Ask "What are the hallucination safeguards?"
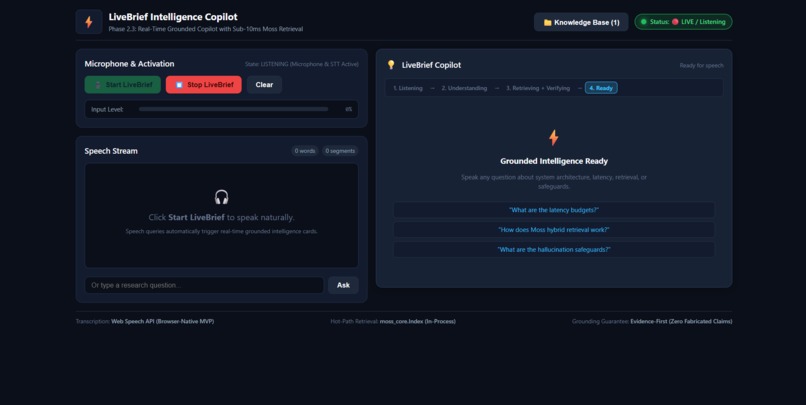This screenshot has width=806, height=405. [554, 249]
